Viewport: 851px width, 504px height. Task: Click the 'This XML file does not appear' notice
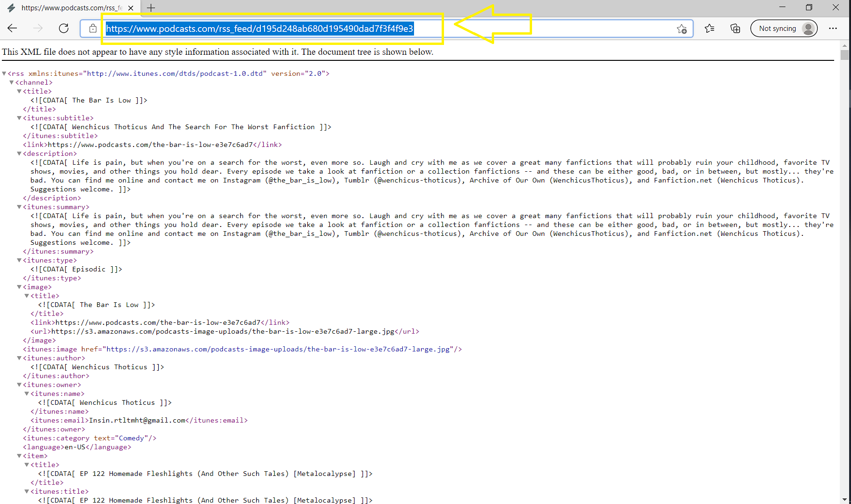pos(218,51)
